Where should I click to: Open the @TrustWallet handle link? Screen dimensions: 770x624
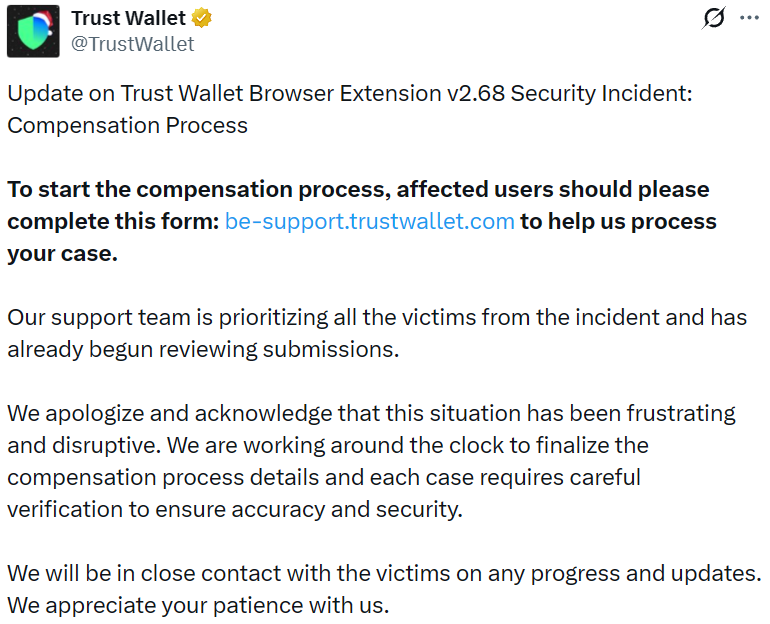click(133, 44)
